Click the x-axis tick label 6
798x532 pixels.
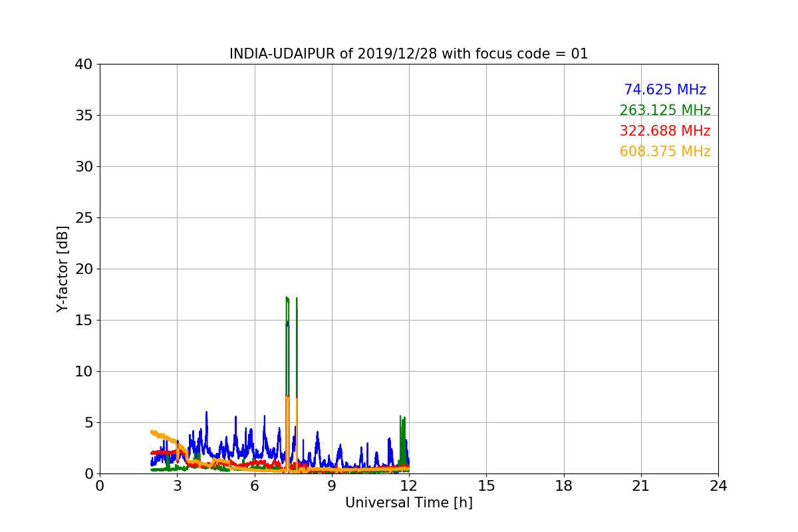click(255, 486)
